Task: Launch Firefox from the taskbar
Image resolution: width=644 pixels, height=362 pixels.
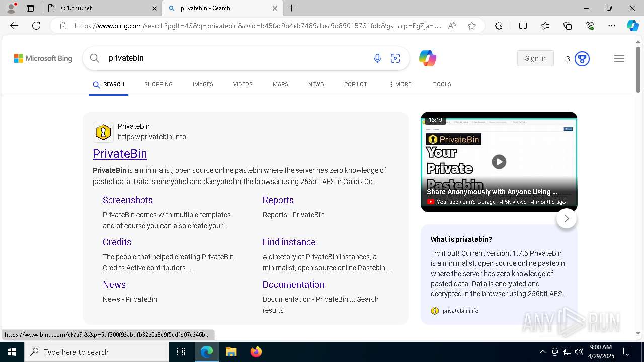Action: 256,352
